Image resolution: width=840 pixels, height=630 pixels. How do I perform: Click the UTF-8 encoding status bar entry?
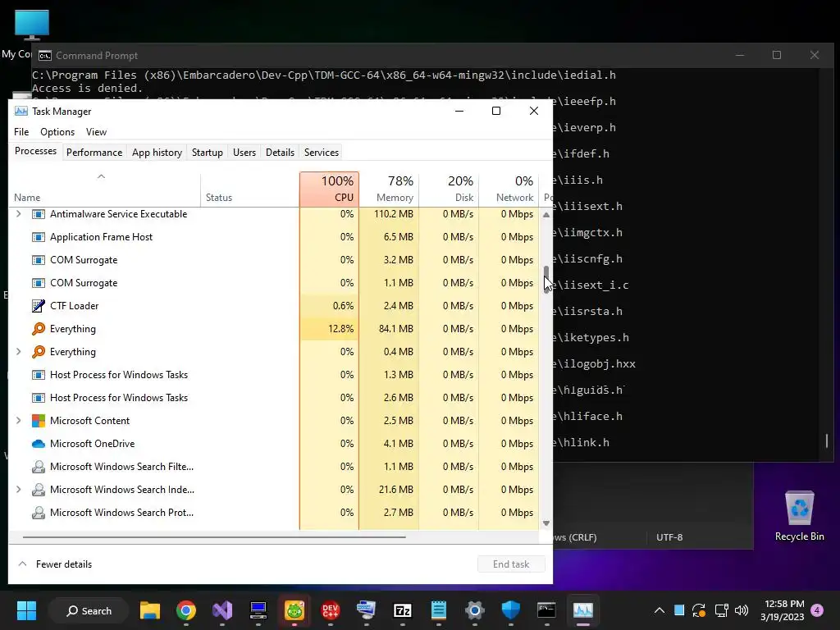pos(669,536)
